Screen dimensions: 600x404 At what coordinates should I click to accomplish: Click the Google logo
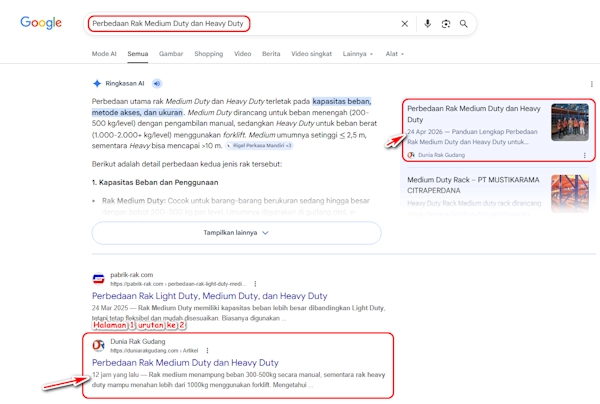[x=41, y=23]
